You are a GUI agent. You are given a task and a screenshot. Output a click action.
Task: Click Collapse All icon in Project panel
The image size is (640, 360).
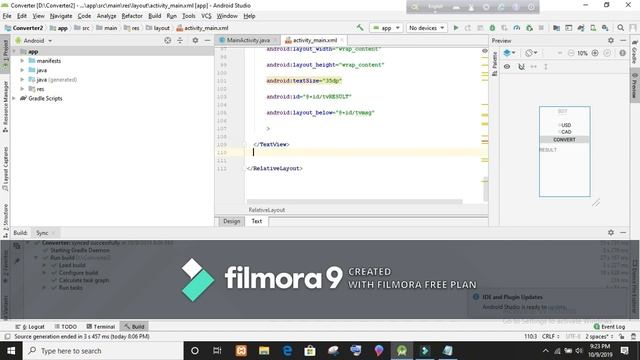pos(180,40)
